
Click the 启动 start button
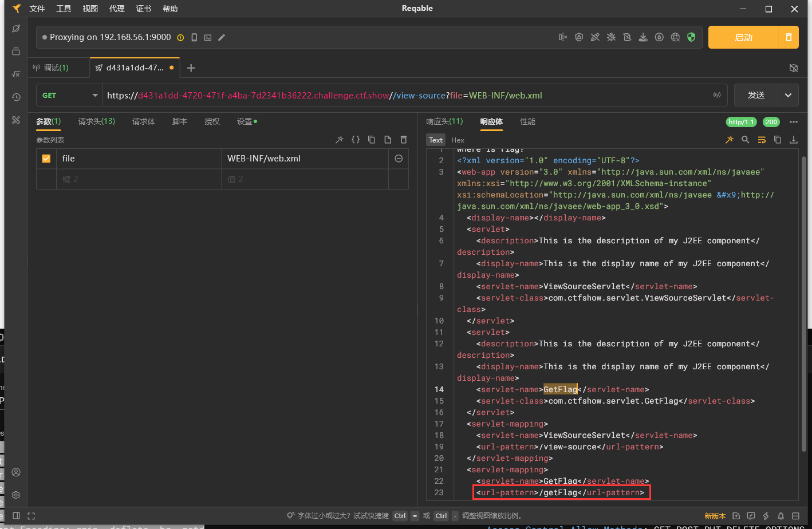point(743,37)
